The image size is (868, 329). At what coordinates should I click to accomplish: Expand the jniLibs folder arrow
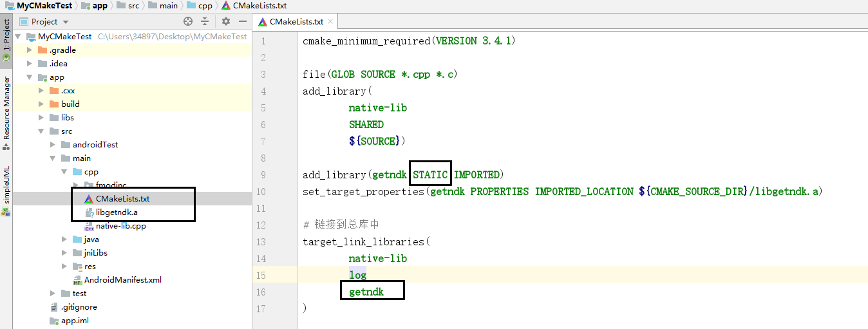(64, 253)
